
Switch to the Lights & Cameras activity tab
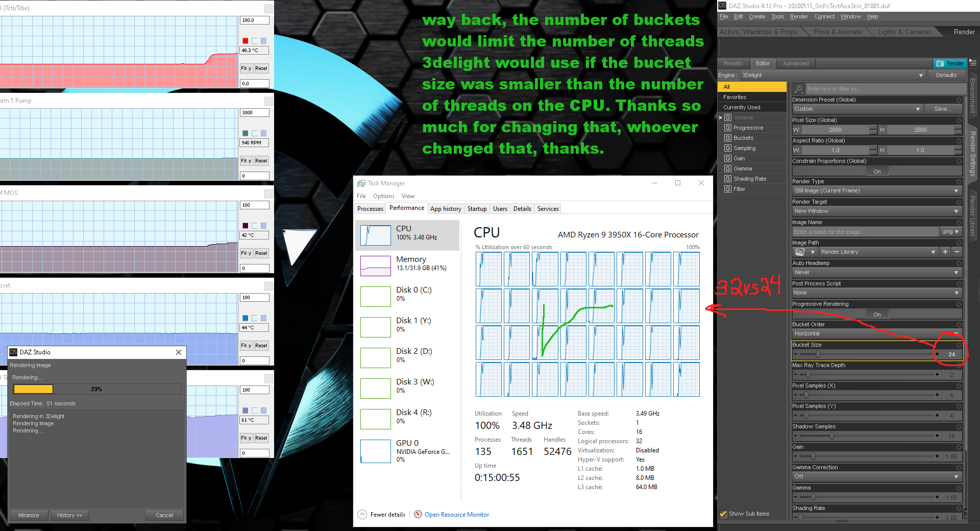pyautogui.click(x=904, y=32)
